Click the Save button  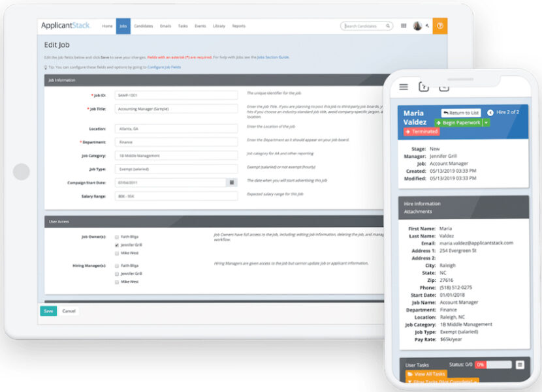point(49,311)
